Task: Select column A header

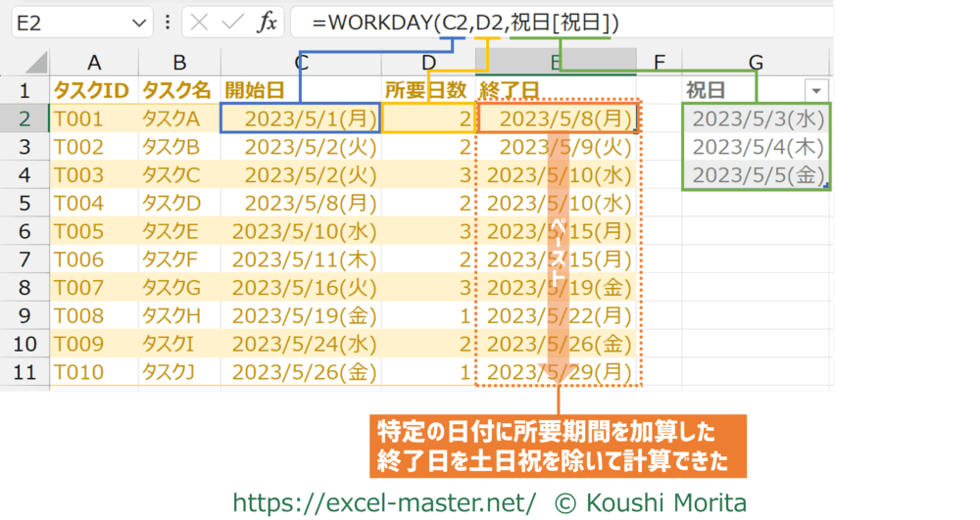Action: tap(94, 64)
